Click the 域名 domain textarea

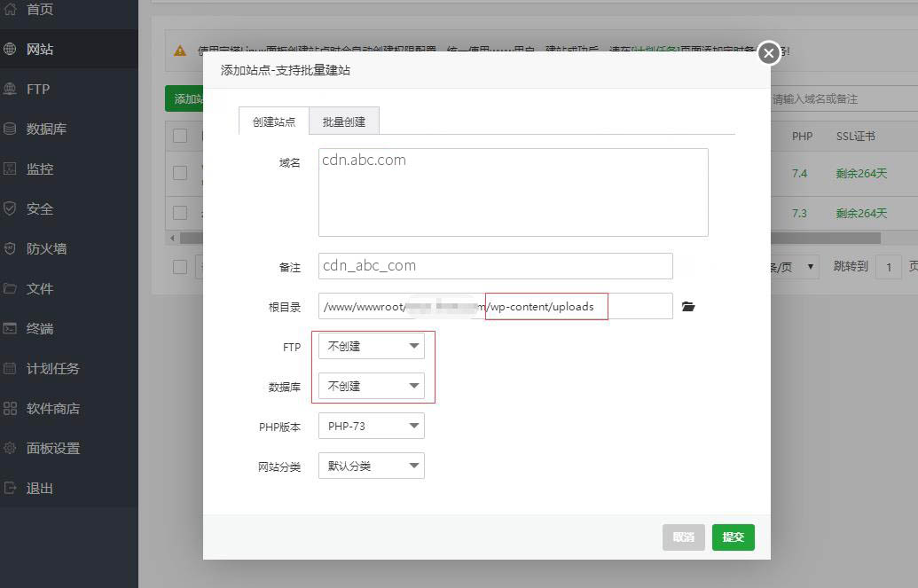pyautogui.click(x=513, y=192)
